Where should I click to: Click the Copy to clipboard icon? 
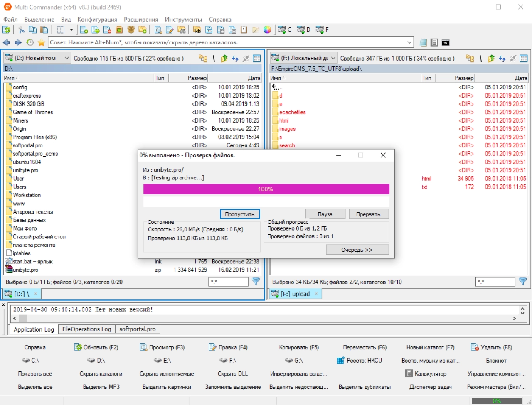(x=32, y=29)
